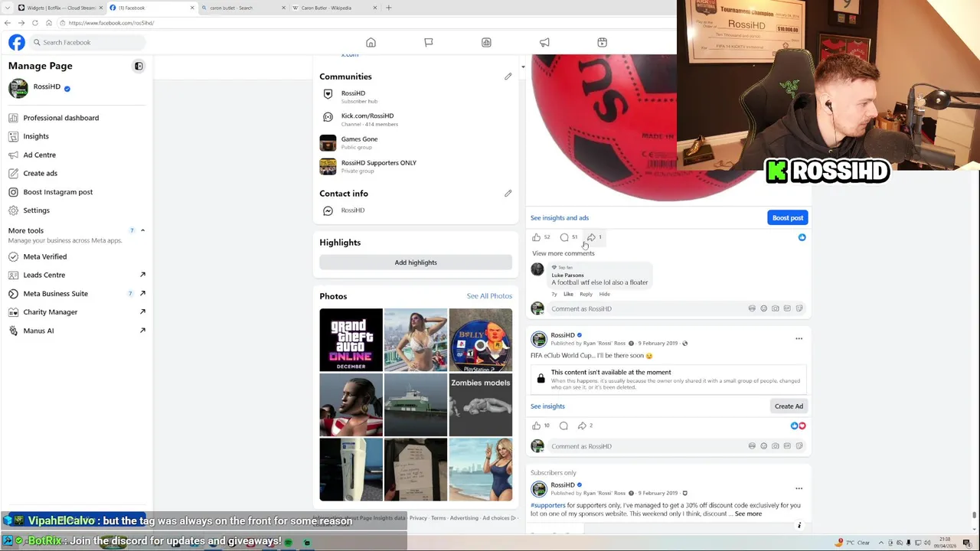
Task: Open the Facebook logo home link
Action: [x=17, y=42]
